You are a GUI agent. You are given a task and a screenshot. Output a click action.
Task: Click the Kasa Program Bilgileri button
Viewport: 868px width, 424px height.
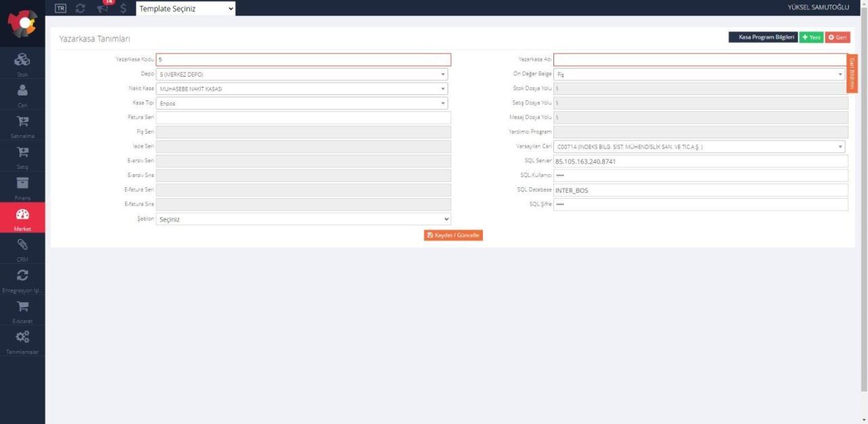click(763, 37)
